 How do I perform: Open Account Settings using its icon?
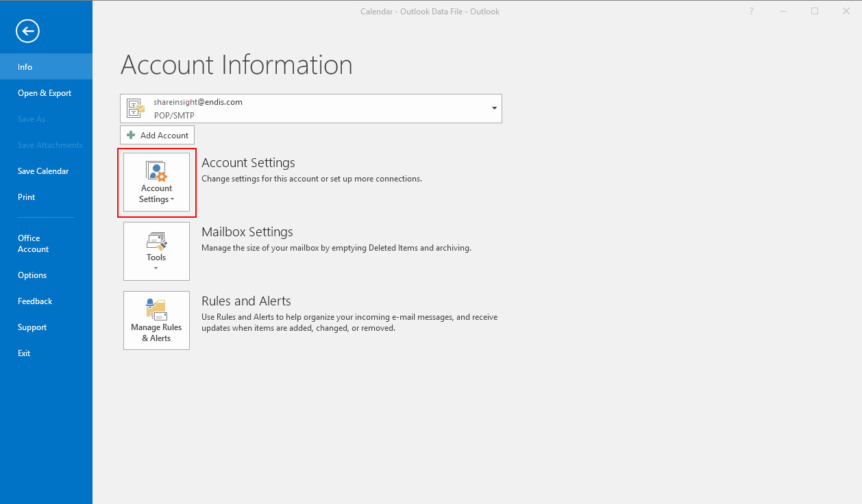coord(156,173)
